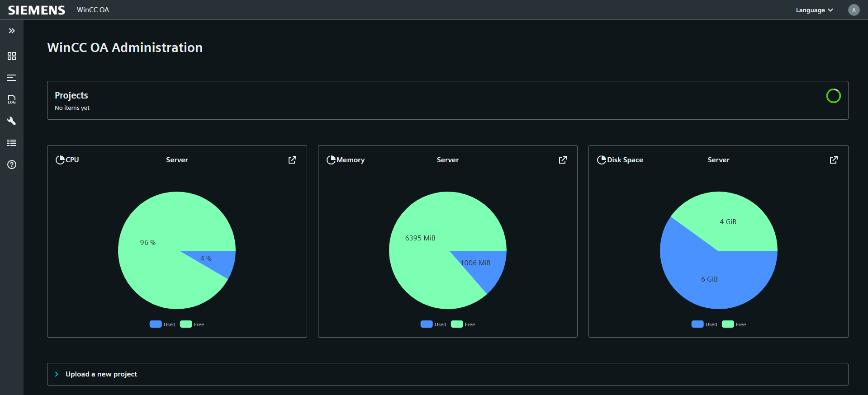The image size is (868, 395).
Task: Open the LOG file viewer icon
Action: 12,99
